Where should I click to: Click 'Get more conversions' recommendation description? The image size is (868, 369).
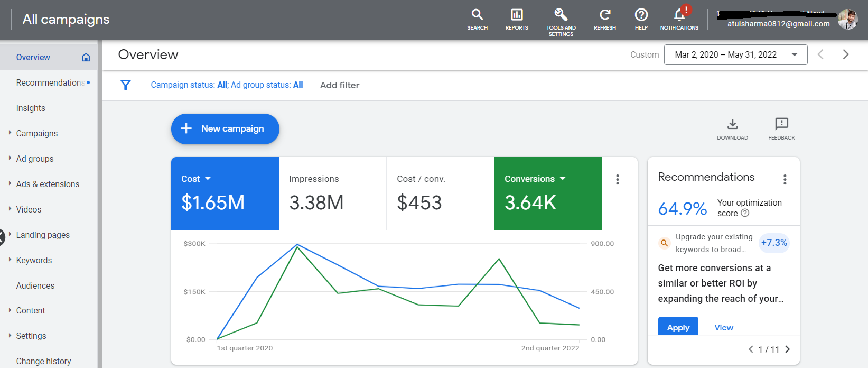click(x=721, y=283)
